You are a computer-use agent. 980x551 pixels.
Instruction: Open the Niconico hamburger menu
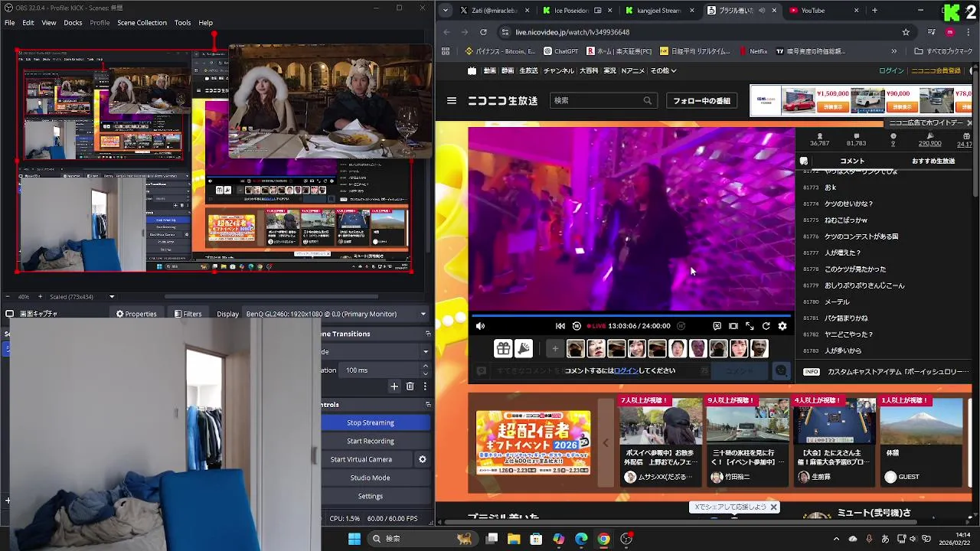pyautogui.click(x=452, y=100)
